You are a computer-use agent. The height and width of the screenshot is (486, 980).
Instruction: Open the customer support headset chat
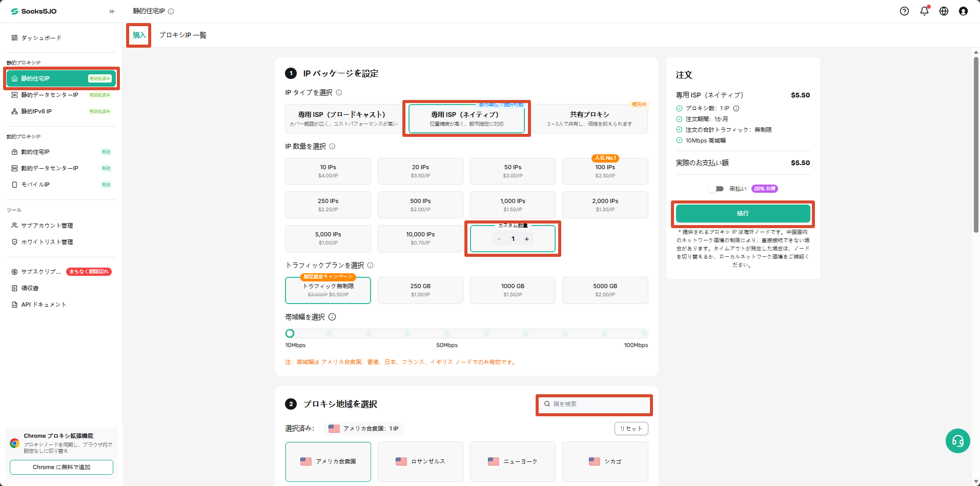click(x=958, y=441)
